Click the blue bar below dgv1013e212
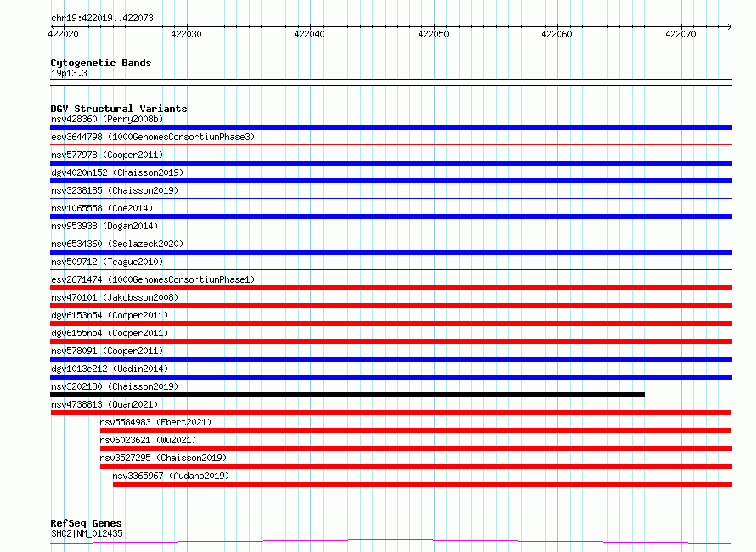 click(x=391, y=377)
